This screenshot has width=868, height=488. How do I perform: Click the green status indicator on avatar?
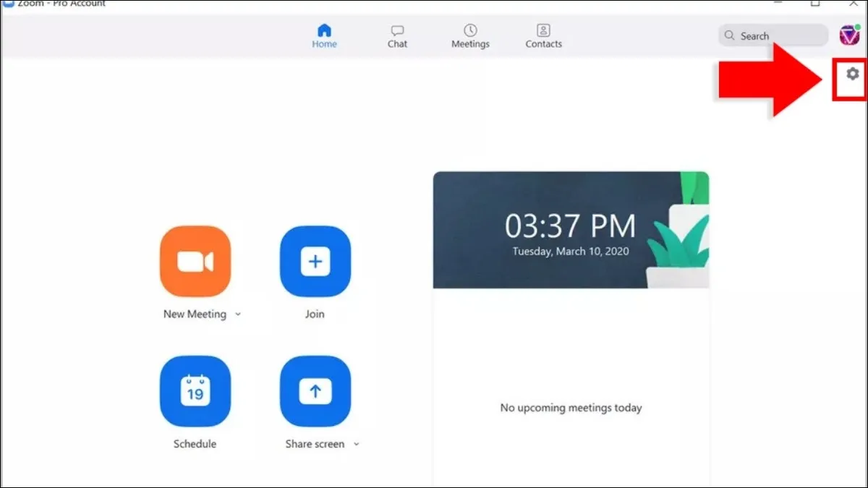[x=859, y=28]
